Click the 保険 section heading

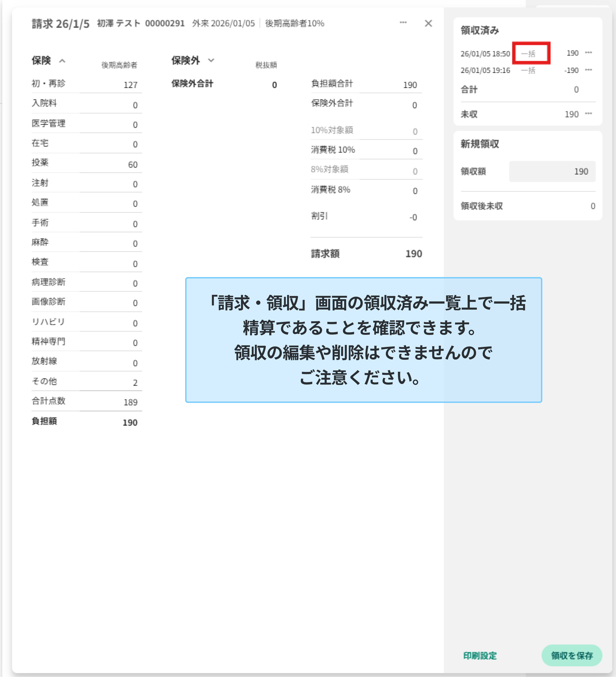(x=41, y=60)
